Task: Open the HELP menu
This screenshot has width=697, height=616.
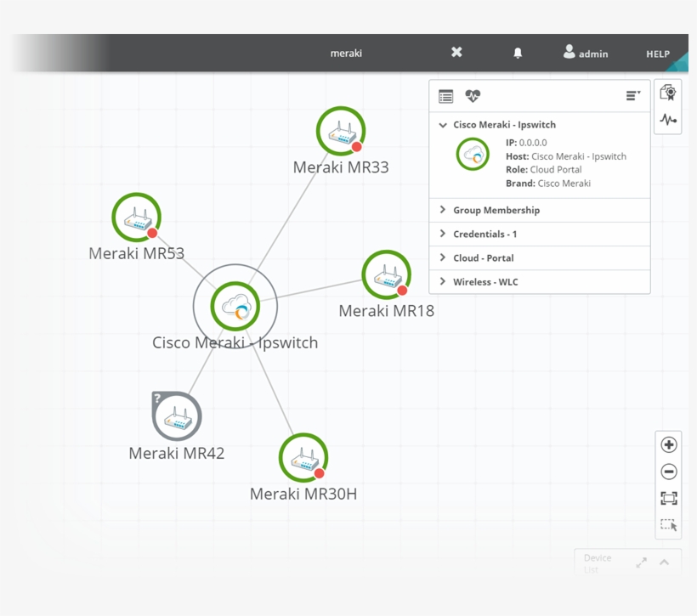Action: [x=657, y=54]
